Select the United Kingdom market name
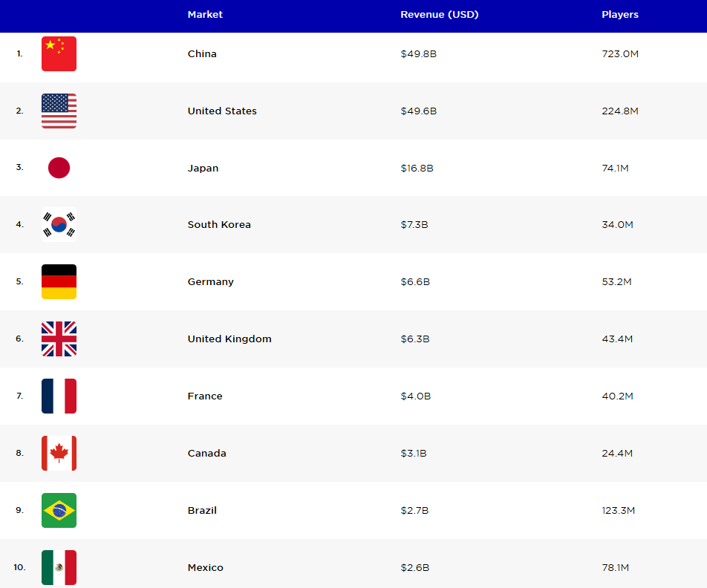 (229, 339)
